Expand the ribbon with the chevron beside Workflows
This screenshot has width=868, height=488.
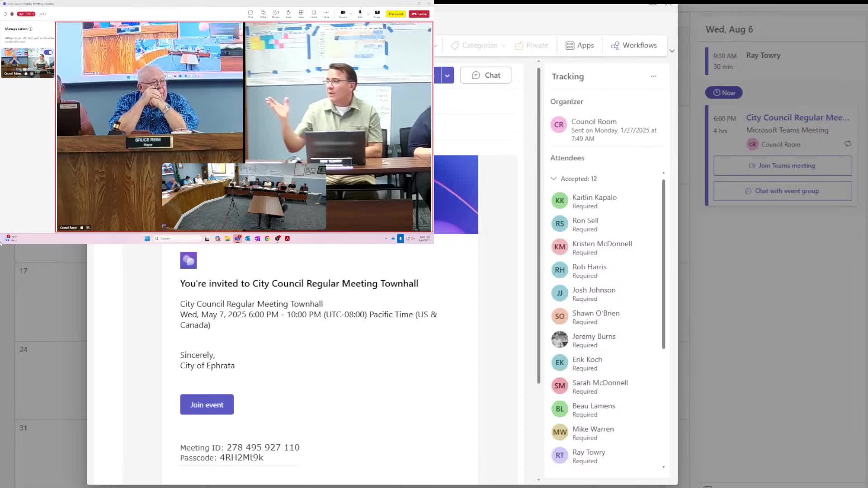pos(672,51)
